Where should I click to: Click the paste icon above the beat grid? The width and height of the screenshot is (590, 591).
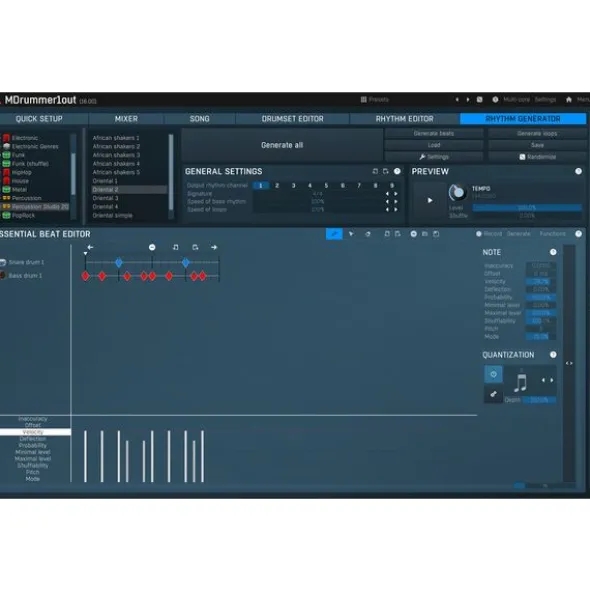pos(195,247)
